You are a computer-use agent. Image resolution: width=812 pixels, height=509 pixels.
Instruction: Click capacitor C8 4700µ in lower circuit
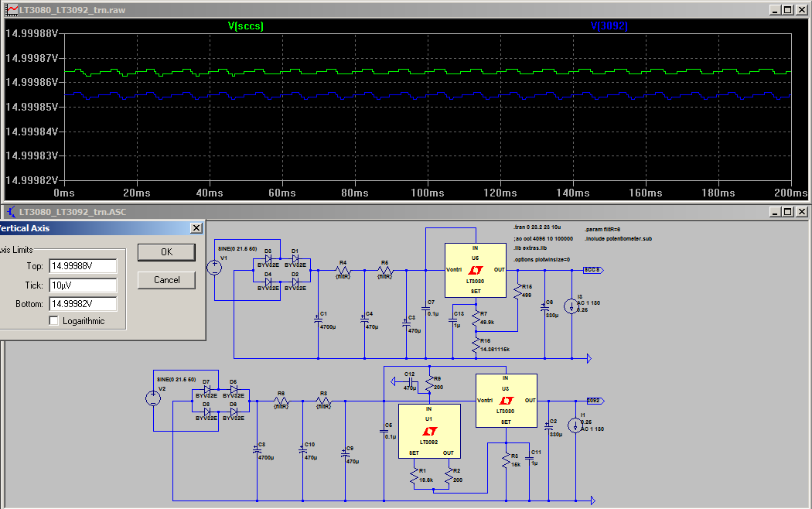point(257,451)
